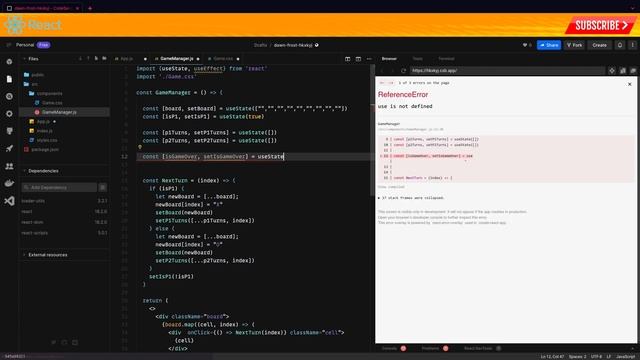The width and height of the screenshot is (640, 360).
Task: Open the three-dot menu in the header
Action: point(632,45)
